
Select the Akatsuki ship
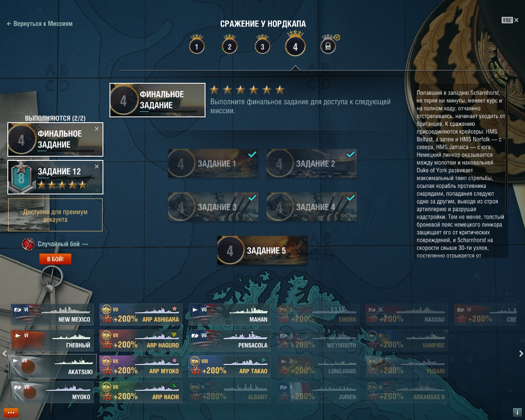[52, 367]
